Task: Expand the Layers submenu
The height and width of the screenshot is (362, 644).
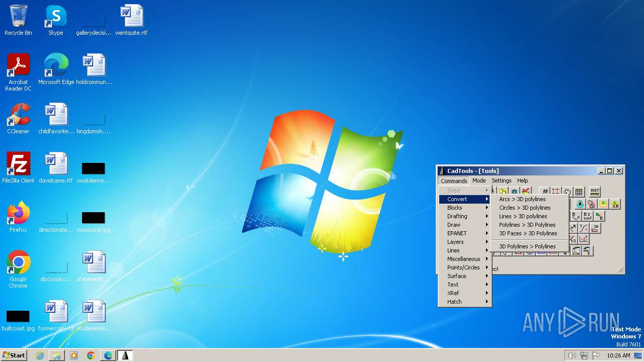Action: [465, 242]
